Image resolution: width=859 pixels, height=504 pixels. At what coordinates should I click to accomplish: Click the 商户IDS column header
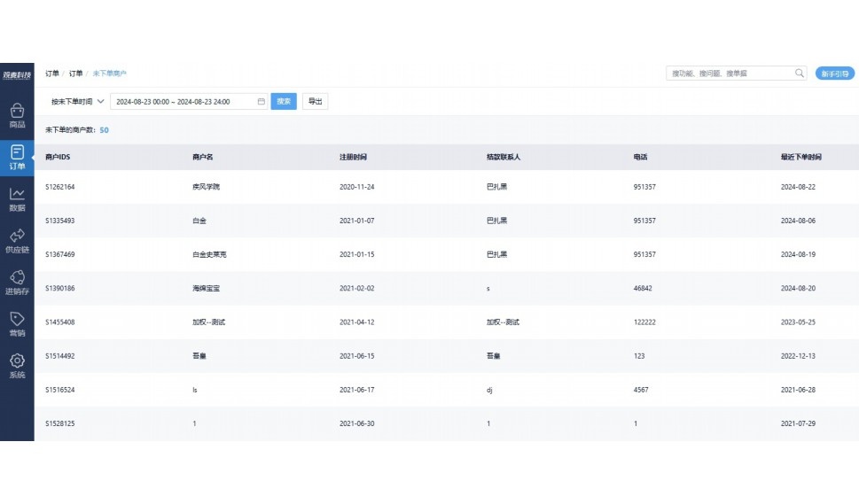point(58,157)
